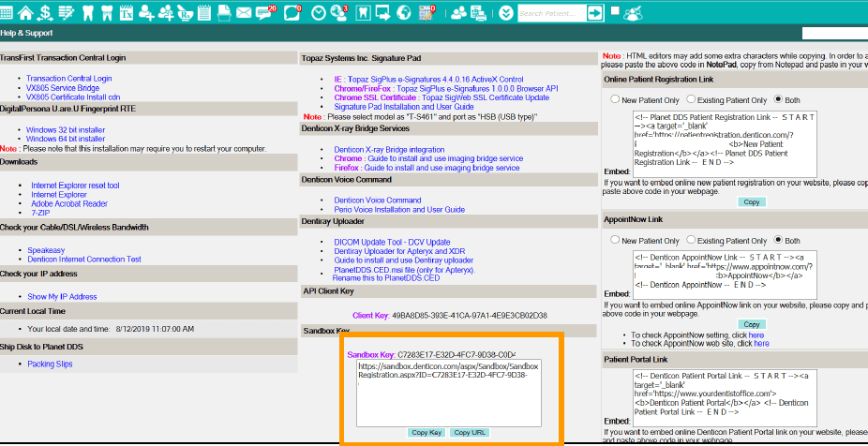Click the framed tooth image icon
This screenshot has width=868, height=446.
[x=362, y=12]
